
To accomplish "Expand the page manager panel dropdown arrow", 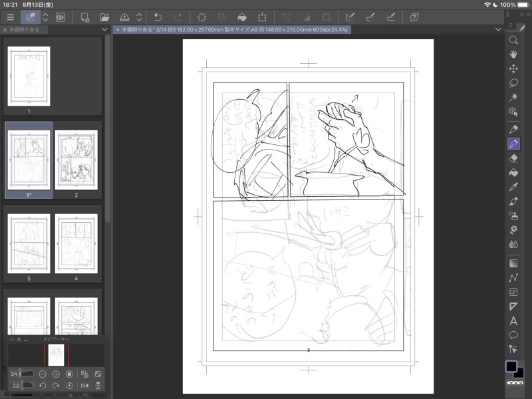I will coord(104,30).
